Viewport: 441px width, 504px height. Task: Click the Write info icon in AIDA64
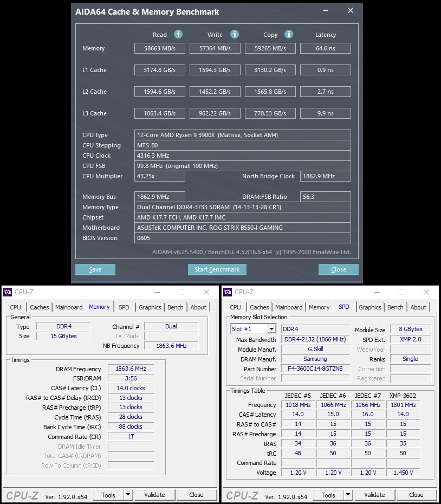tap(235, 34)
